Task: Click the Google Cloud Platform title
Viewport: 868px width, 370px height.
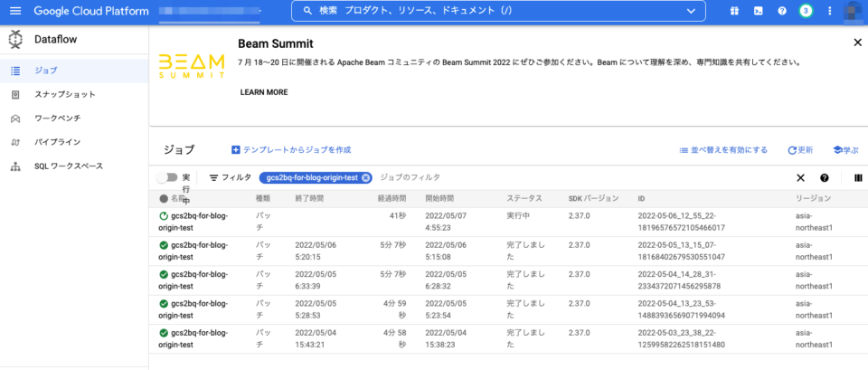Action: point(91,11)
